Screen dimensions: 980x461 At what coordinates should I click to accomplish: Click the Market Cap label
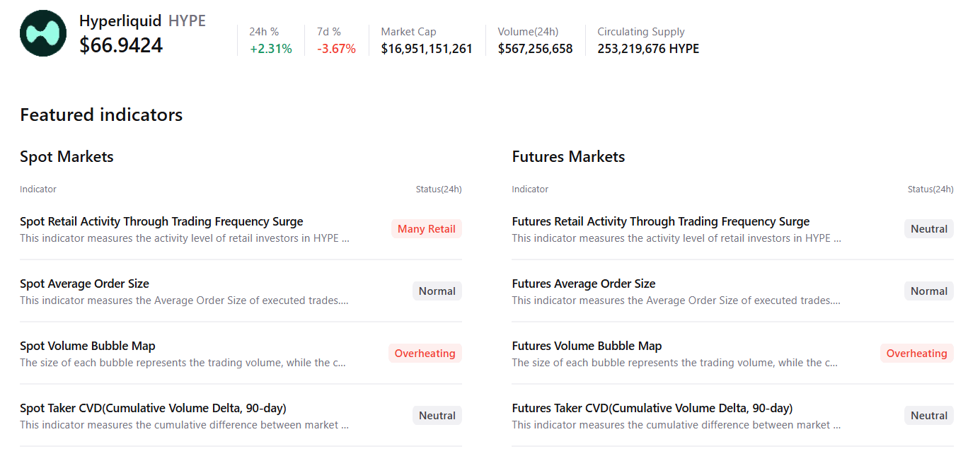pos(408,32)
